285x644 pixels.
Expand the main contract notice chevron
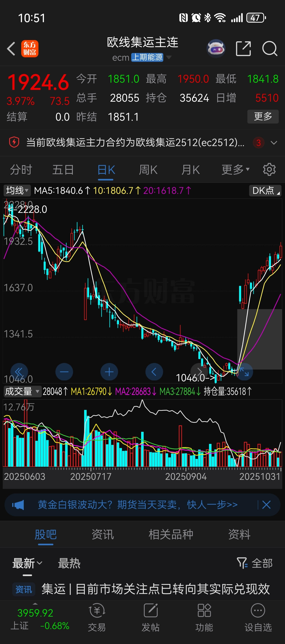point(274,142)
